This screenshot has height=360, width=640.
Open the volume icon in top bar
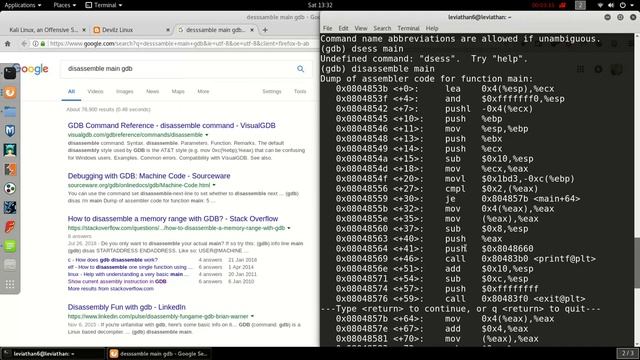tap(611, 5)
